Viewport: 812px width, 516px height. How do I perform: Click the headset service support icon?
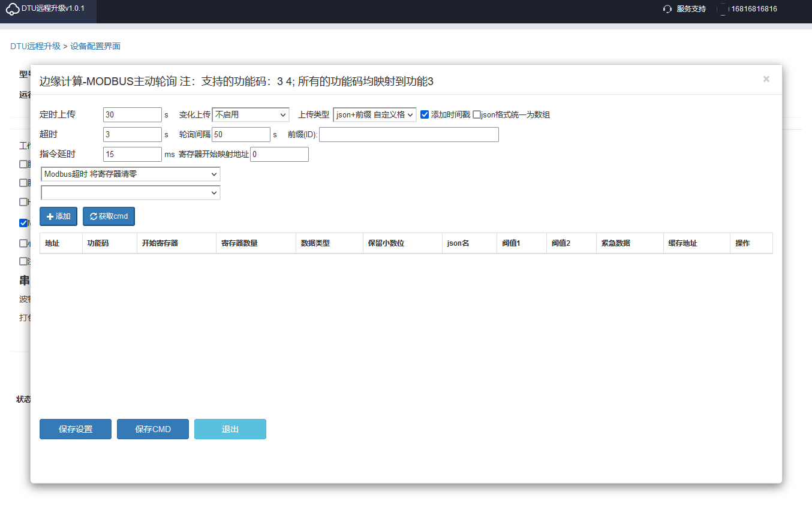pos(667,9)
